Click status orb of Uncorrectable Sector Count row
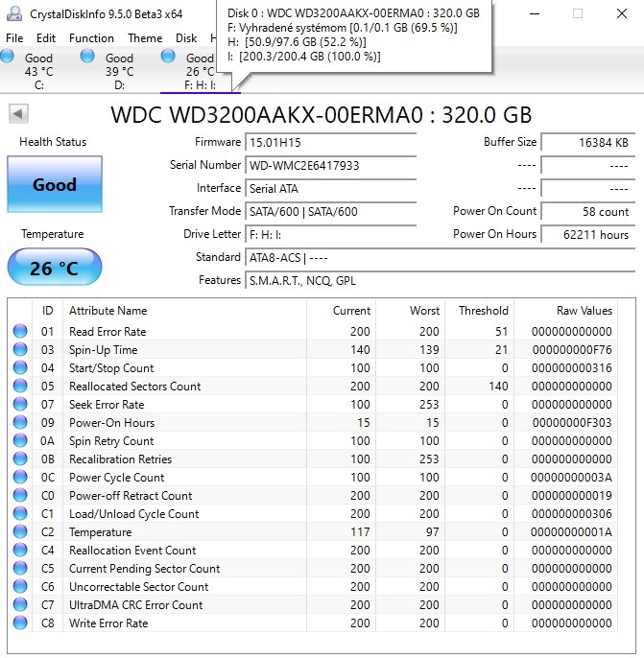 coord(20,586)
